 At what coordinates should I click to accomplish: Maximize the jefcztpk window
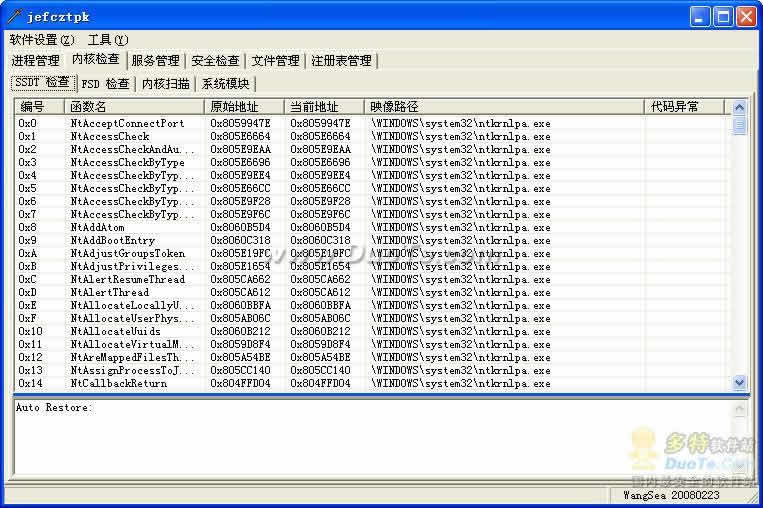(723, 17)
